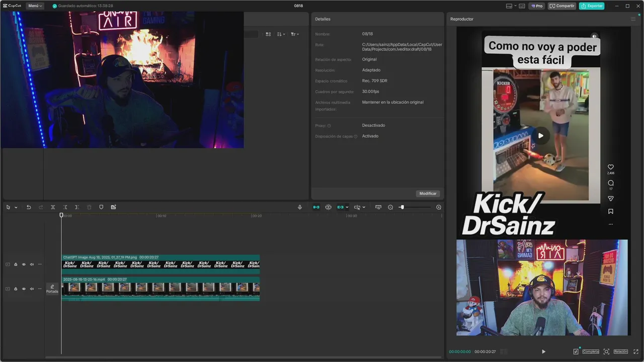Toggle main track magnet icon
This screenshot has width=644, height=362.
[316, 207]
